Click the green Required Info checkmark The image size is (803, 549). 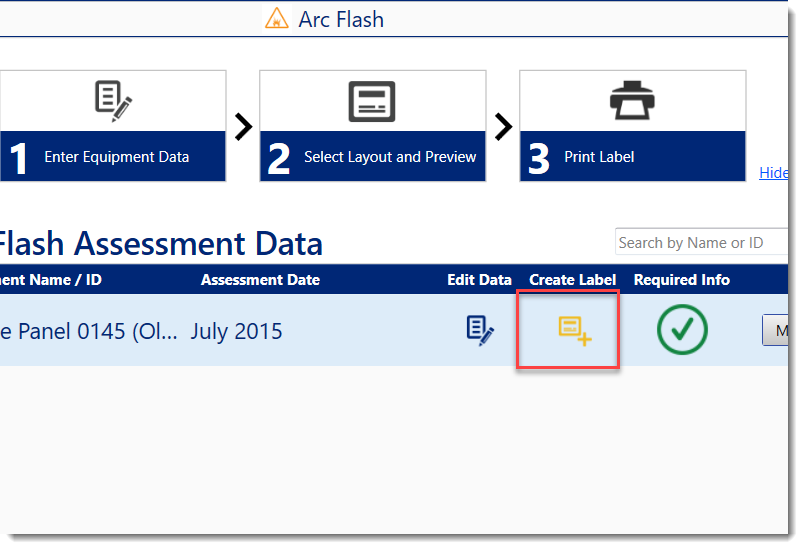tap(682, 329)
